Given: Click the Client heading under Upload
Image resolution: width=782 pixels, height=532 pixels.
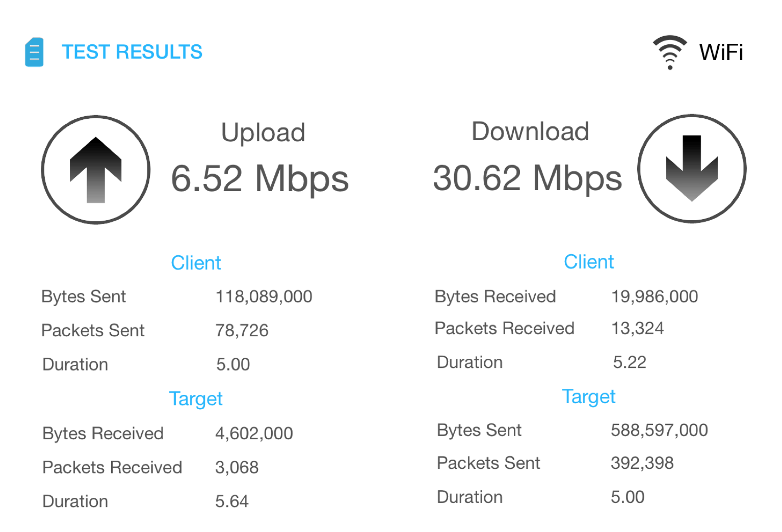Looking at the screenshot, I should pyautogui.click(x=196, y=263).
